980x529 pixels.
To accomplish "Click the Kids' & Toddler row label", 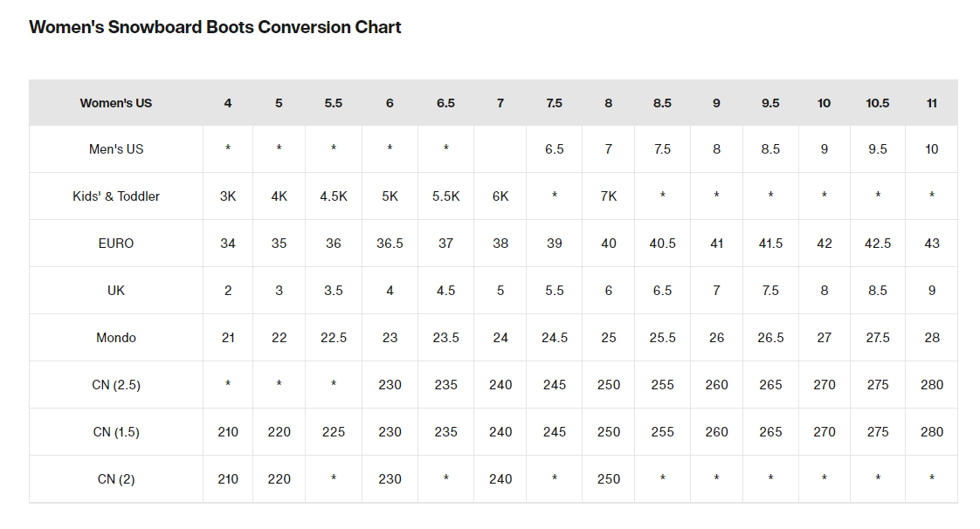I will point(115,196).
